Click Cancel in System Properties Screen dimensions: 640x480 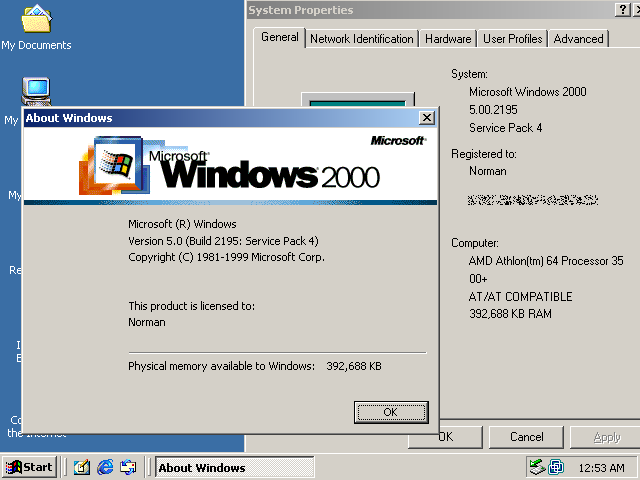(527, 437)
